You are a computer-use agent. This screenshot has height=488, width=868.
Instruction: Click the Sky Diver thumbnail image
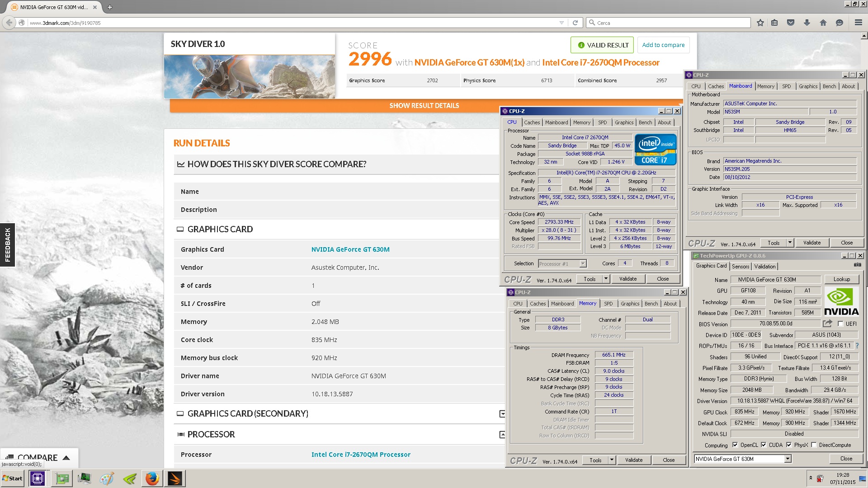[250, 76]
